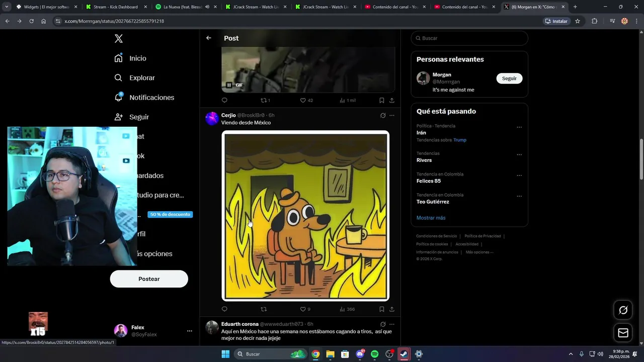The image size is (644, 362).
Task: Expand Más opciones in the footer
Action: (x=479, y=252)
